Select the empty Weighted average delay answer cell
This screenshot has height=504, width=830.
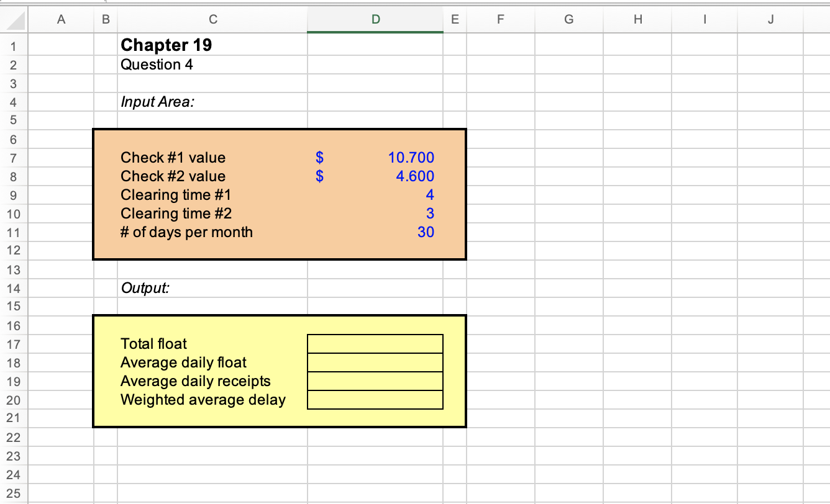[x=375, y=400]
